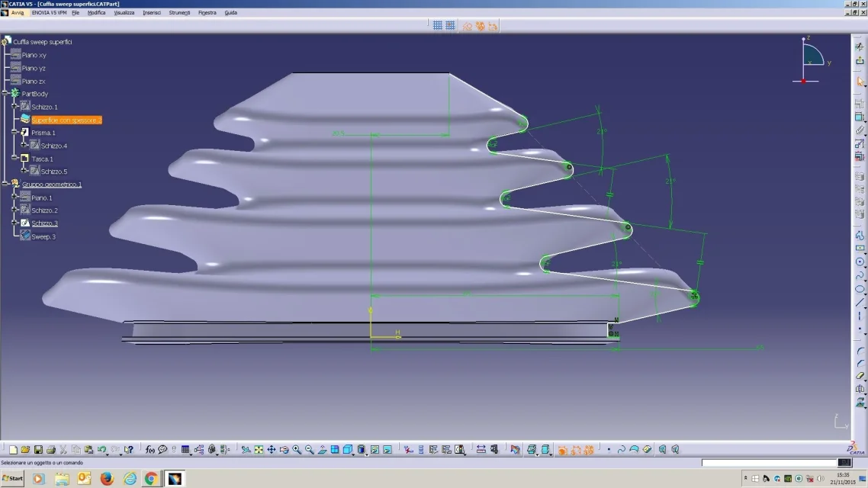The image size is (868, 488).
Task: Click the Windows Start button
Action: [x=13, y=478]
